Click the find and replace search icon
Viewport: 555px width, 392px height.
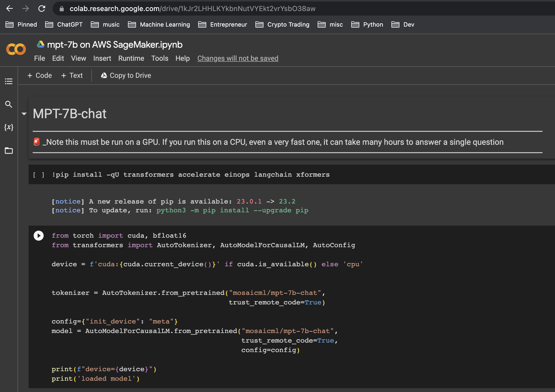(x=9, y=104)
